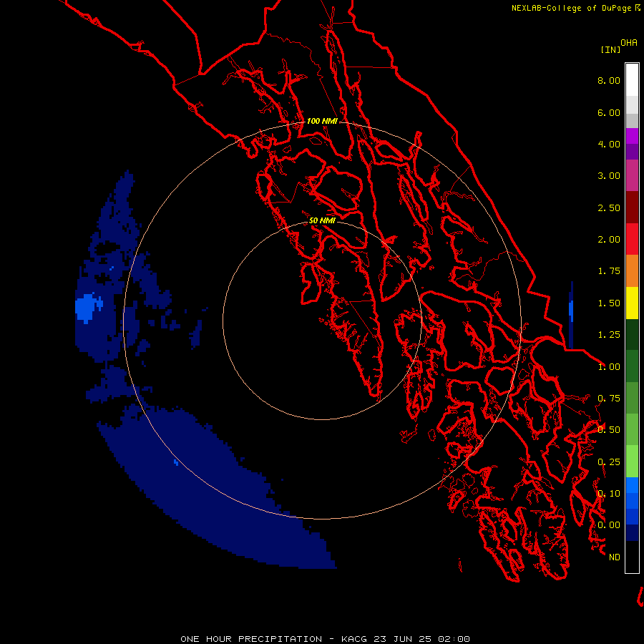Click the light blue precipitation cell at the far left of the radar map
This screenshot has width=644, height=644.
[x=87, y=308]
